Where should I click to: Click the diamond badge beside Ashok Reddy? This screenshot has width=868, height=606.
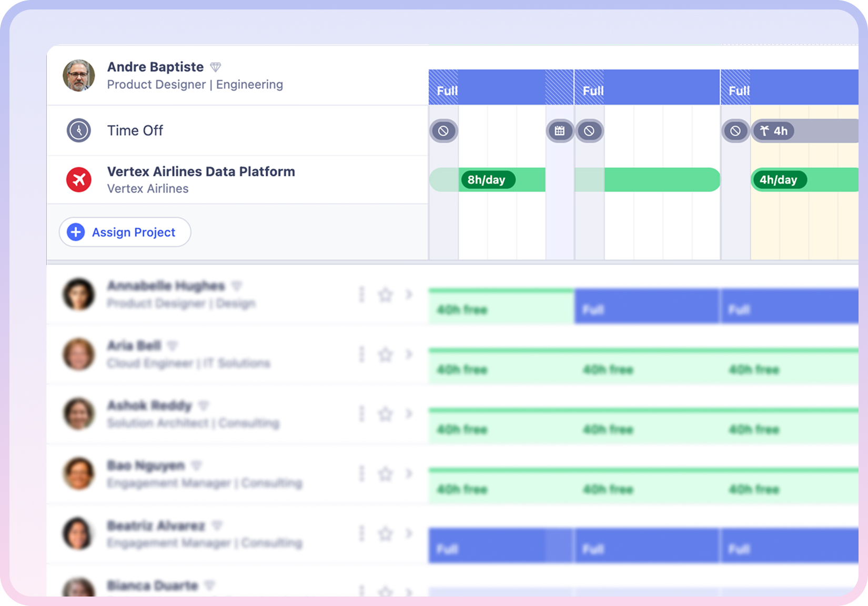pyautogui.click(x=204, y=406)
